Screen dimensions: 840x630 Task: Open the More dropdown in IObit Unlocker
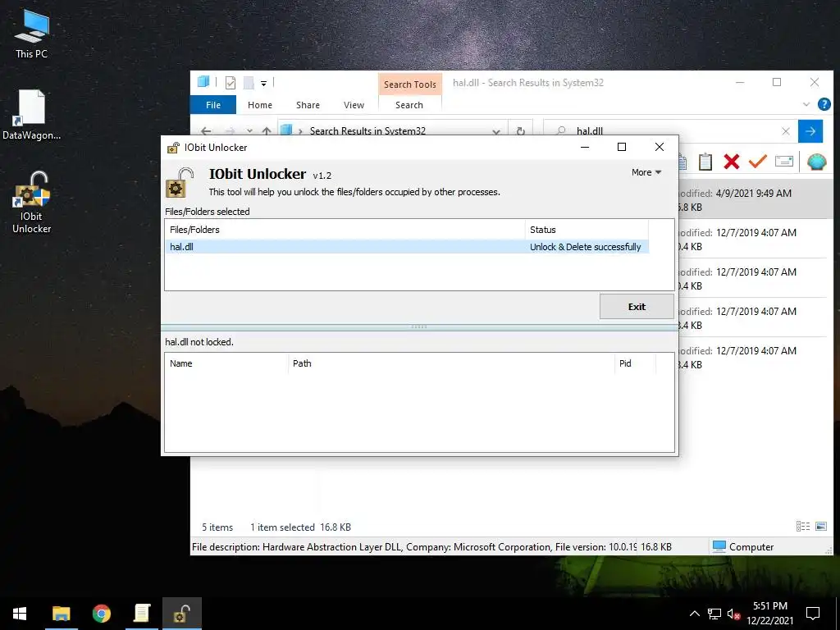point(646,172)
